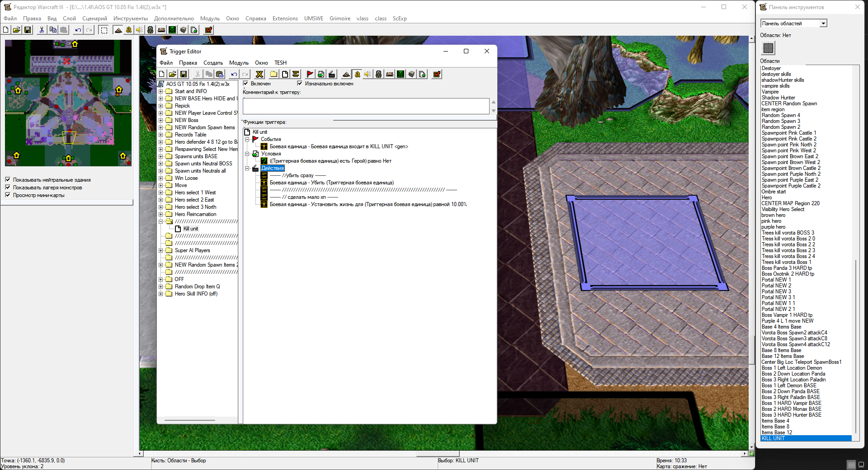Viewport: 868px width, 470px height.
Task: Collapse the 'Условия' section
Action: (247, 154)
